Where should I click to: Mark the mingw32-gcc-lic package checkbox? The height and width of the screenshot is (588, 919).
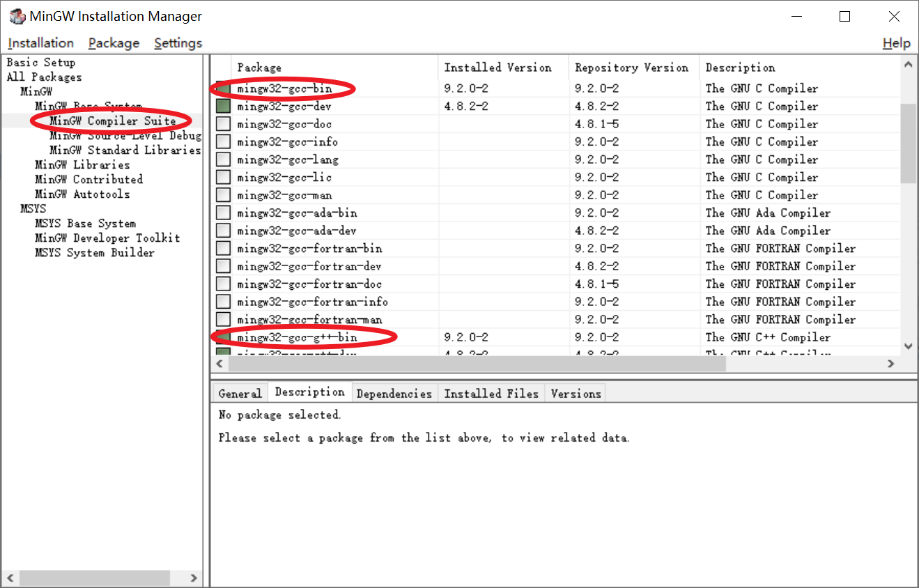[223, 177]
